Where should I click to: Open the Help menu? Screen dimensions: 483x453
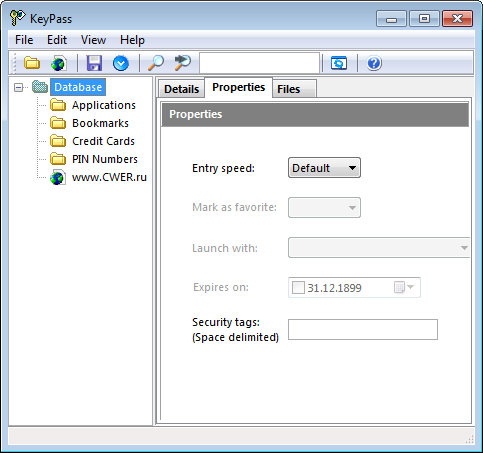point(132,40)
